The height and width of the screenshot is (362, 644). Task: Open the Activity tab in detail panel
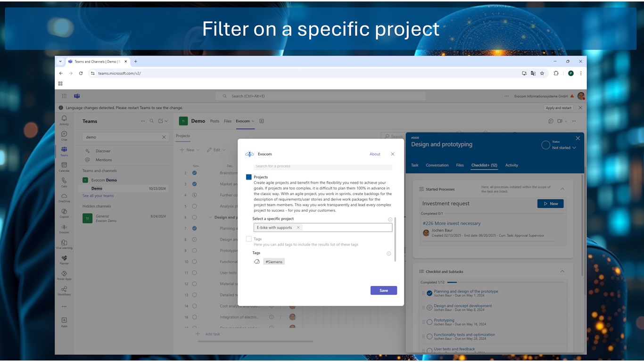[x=512, y=165]
